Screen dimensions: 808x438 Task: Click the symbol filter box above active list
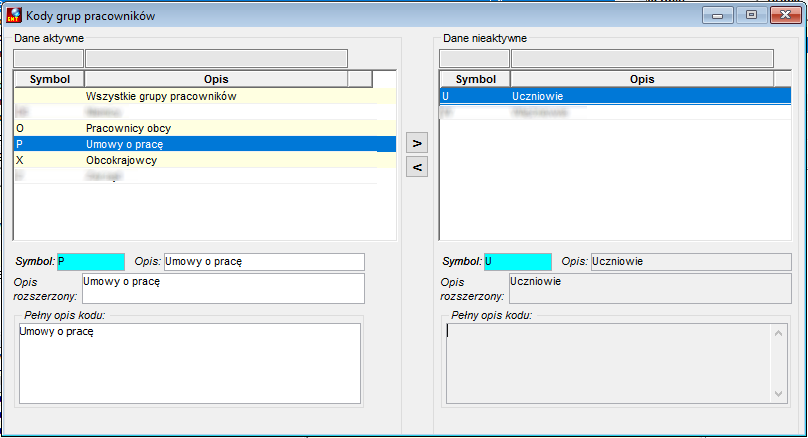(48, 59)
